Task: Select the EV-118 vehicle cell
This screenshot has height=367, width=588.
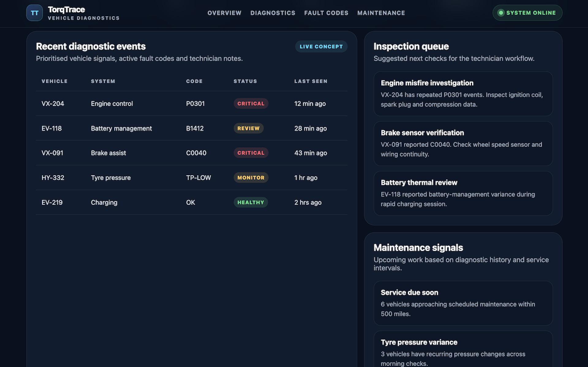Action: click(x=51, y=128)
